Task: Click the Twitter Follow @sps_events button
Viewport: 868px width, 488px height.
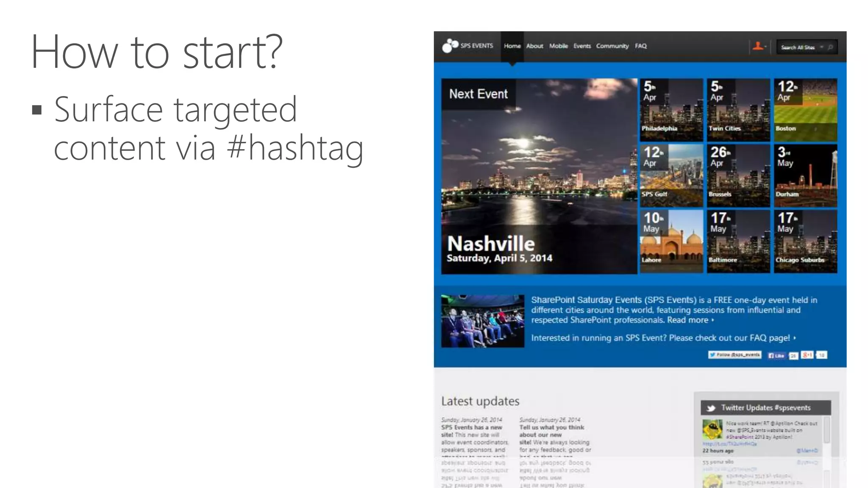Action: pos(734,355)
